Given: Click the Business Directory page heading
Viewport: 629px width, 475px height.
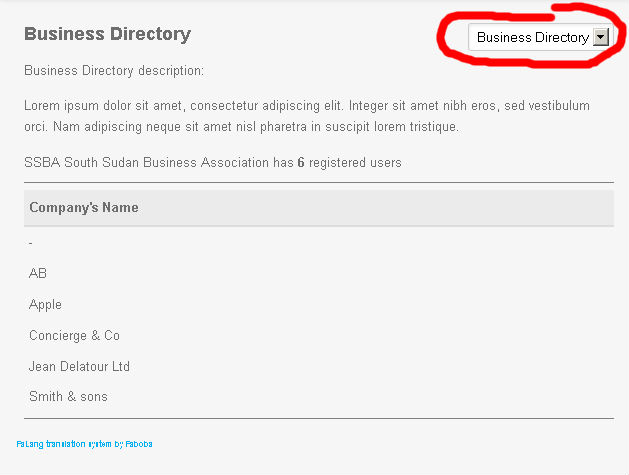Looking at the screenshot, I should pos(108,34).
